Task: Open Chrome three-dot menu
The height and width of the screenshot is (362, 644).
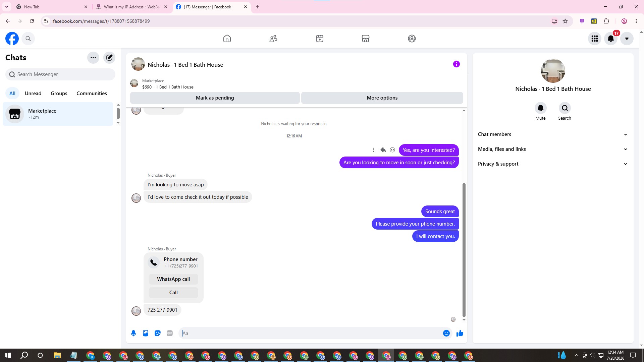Action: pyautogui.click(x=636, y=21)
